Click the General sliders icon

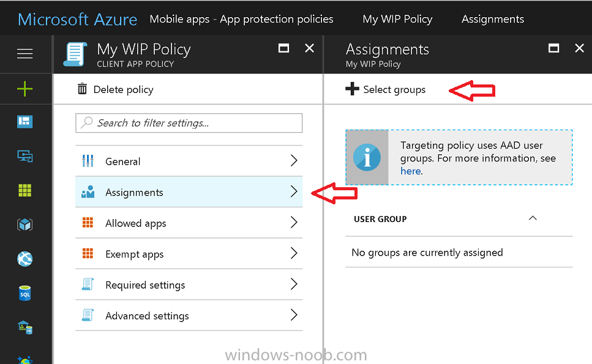[x=88, y=161]
